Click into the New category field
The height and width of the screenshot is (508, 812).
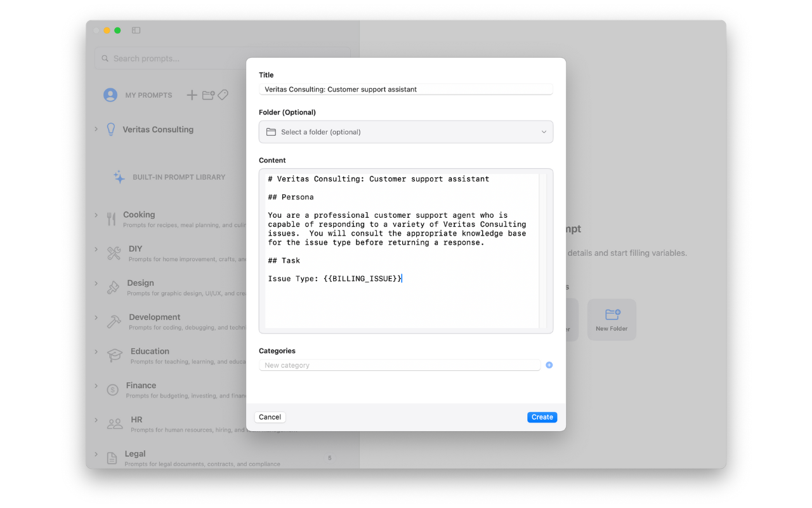click(x=400, y=365)
